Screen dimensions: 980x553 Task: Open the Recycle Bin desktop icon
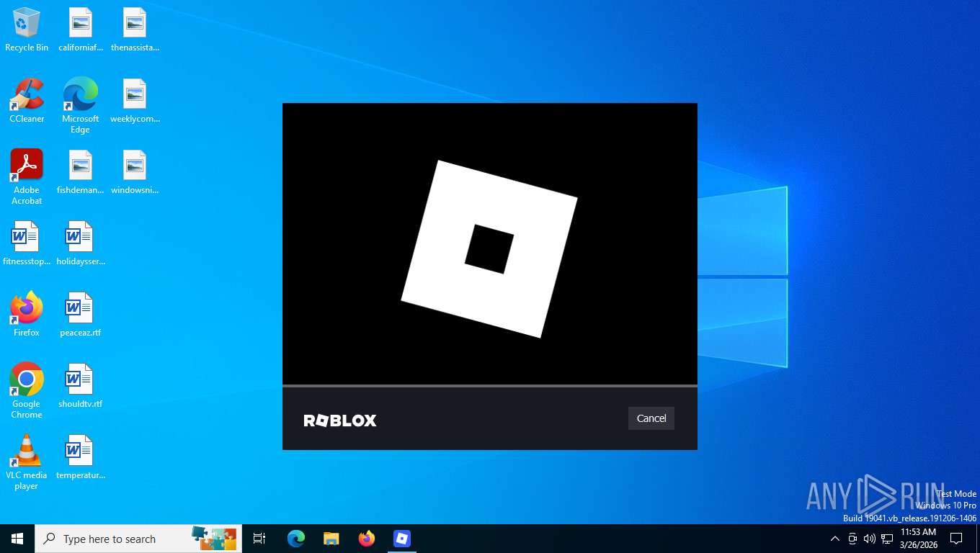27,30
